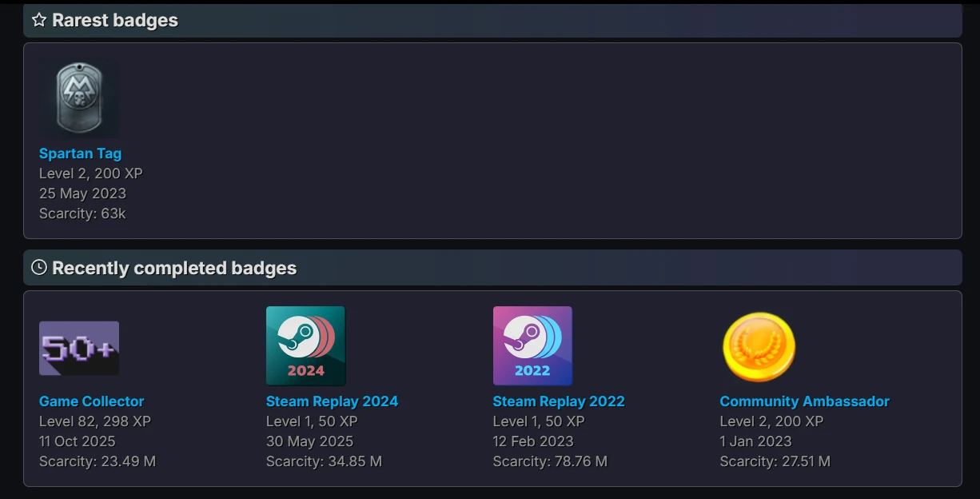Click the Recently completed badges header title
This screenshot has height=499, width=980.
pos(174,269)
